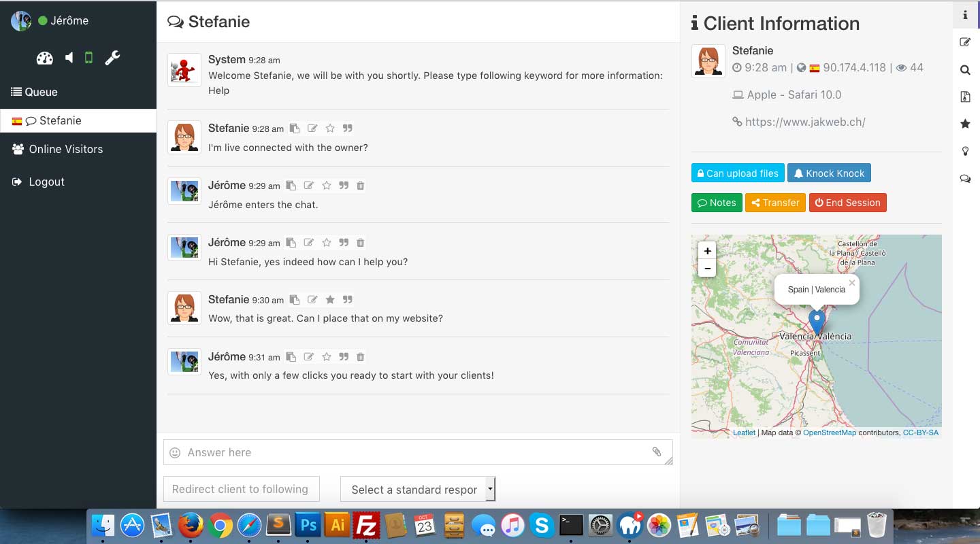Open the lightbulb panel in right strip
Screen dimensions: 980x544
pyautogui.click(x=965, y=151)
